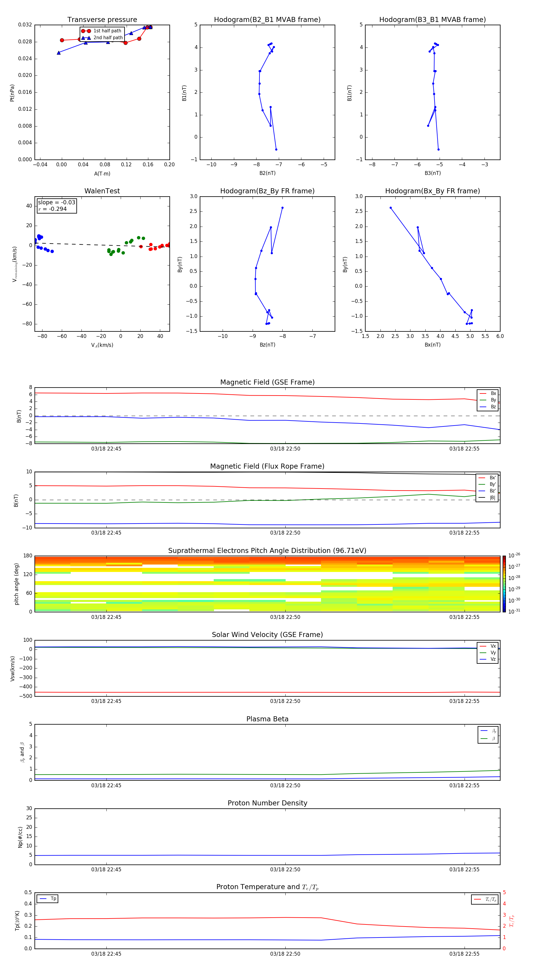Click the "Vremaining(km/s)" y-axis label
Screen dimensions: 535x980
click(15, 264)
